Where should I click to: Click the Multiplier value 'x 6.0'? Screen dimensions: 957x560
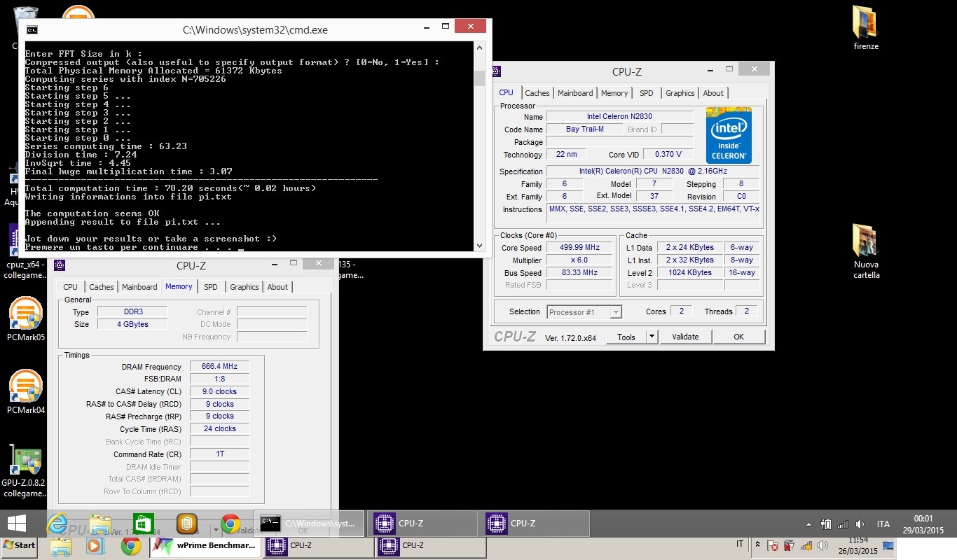(579, 260)
